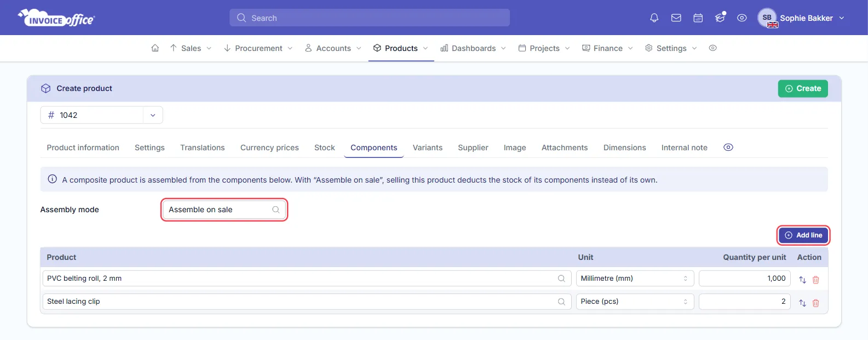Click the eye icon in top header

pyautogui.click(x=742, y=18)
